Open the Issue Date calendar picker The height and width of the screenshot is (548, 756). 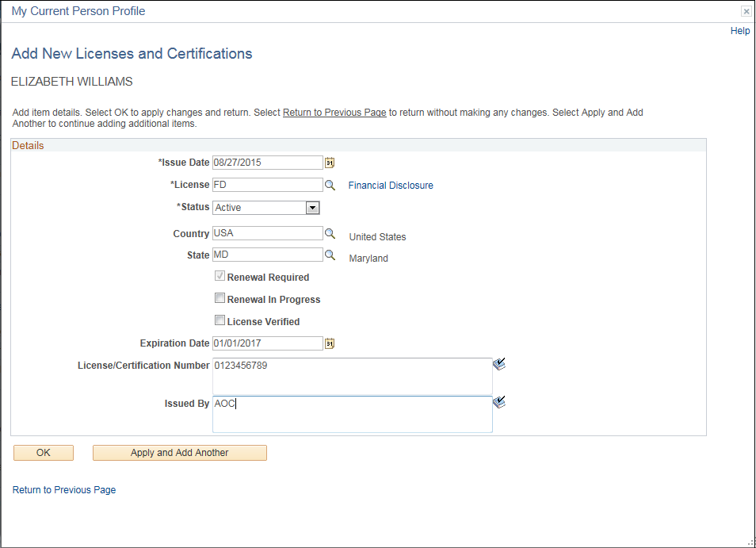[330, 163]
